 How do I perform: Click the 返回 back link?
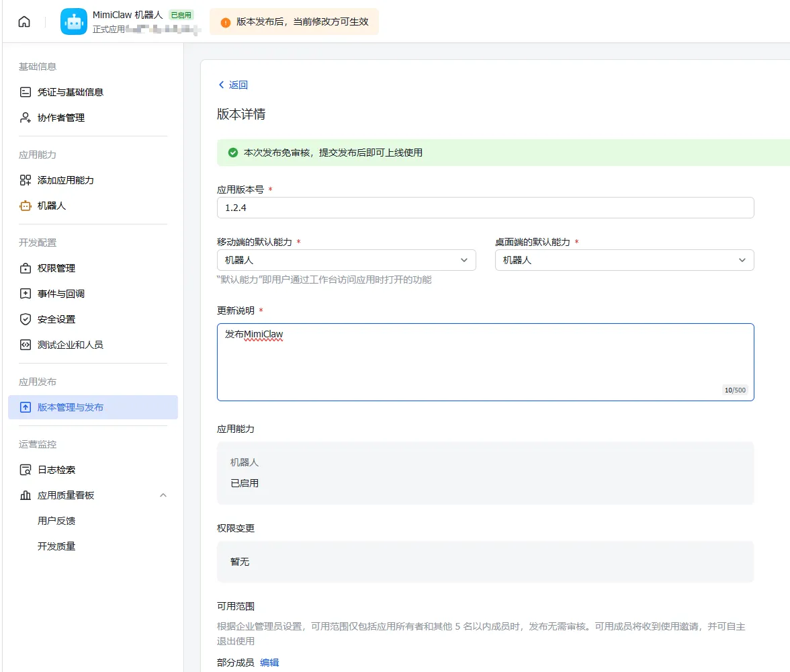[233, 85]
